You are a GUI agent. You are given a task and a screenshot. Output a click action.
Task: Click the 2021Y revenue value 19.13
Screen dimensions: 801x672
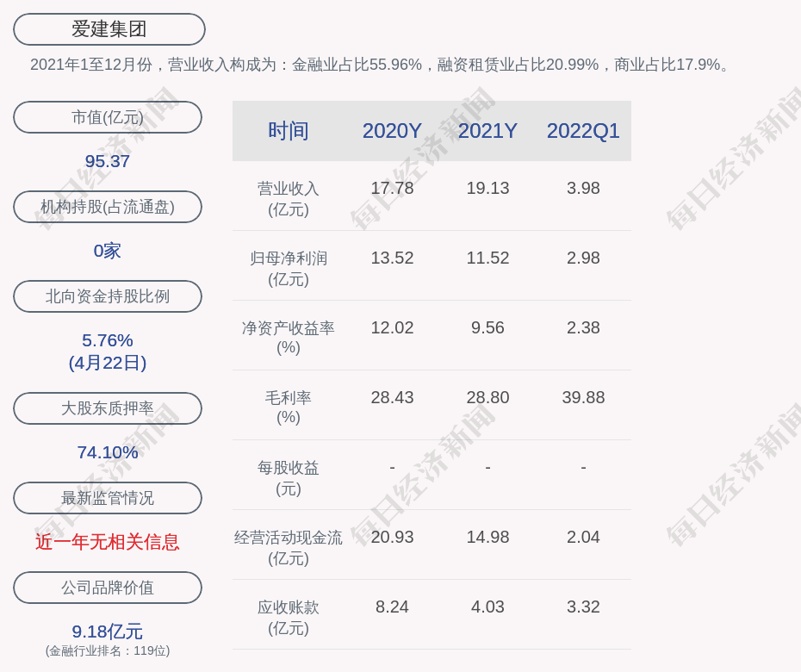487,188
